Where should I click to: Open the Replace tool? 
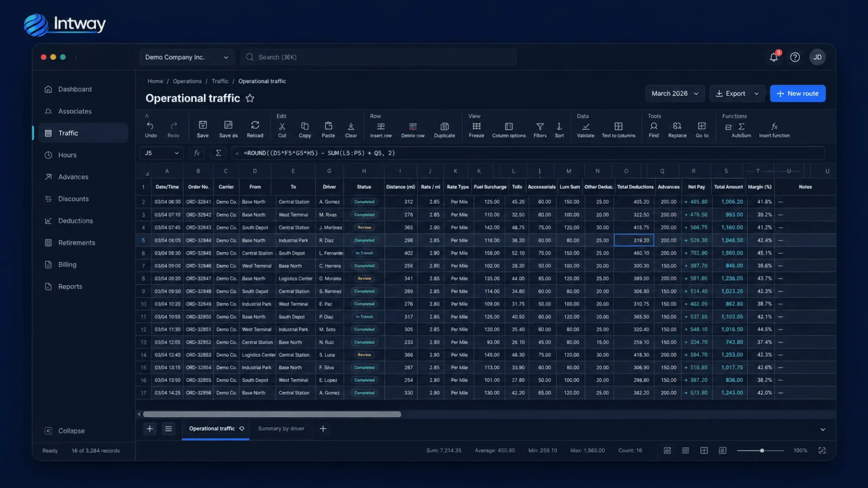[x=677, y=126]
